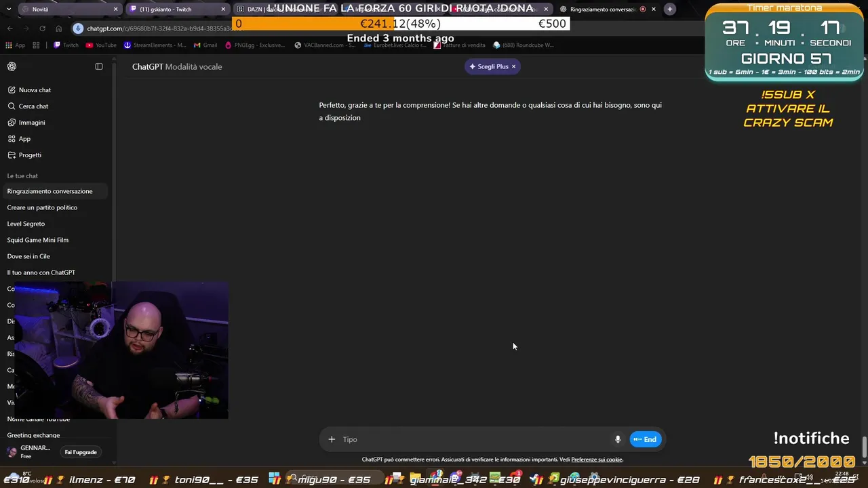Open the Progetti section
The height and width of the screenshot is (488, 868).
[24, 155]
